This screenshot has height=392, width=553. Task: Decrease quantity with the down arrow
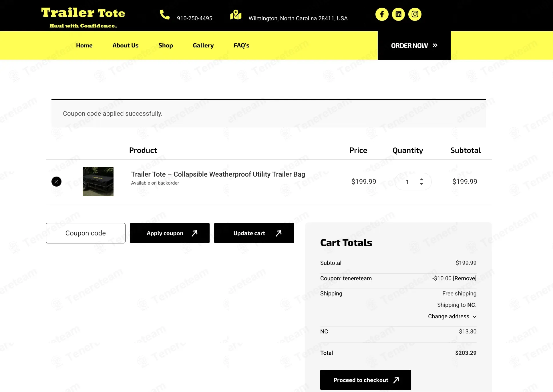pyautogui.click(x=421, y=184)
